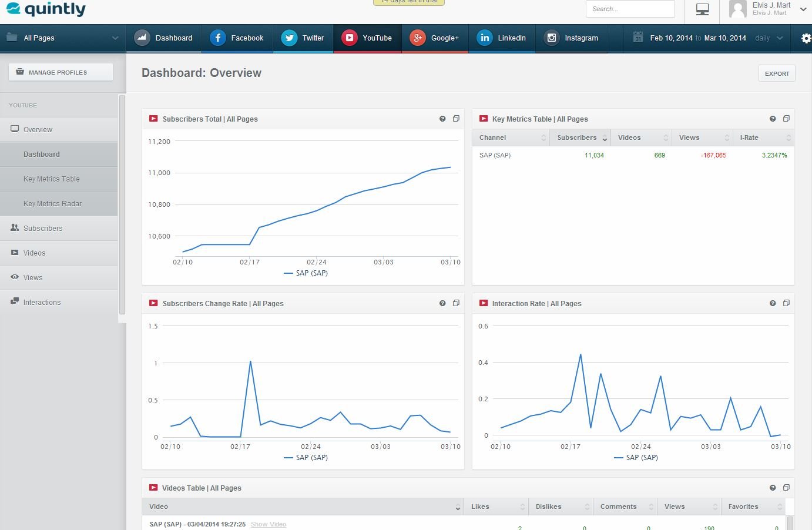The width and height of the screenshot is (812, 530).
Task: Click the LinkedIn round icon
Action: (x=484, y=38)
